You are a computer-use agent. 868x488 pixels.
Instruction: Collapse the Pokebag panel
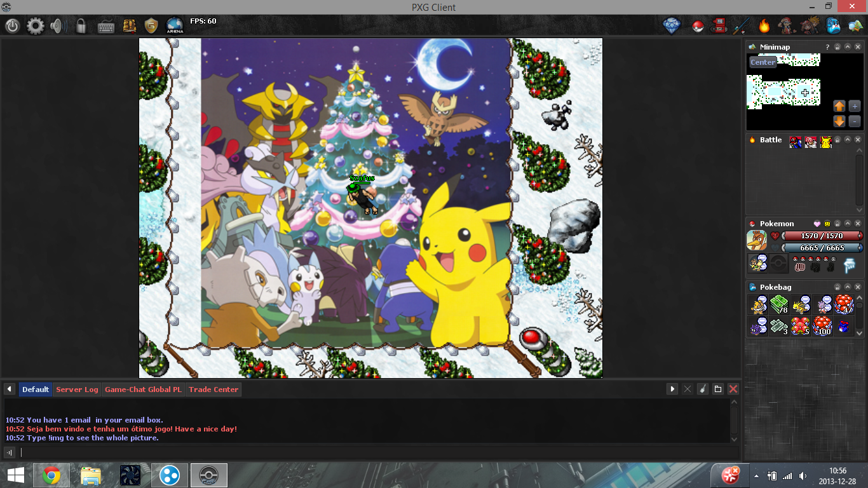pos(848,287)
